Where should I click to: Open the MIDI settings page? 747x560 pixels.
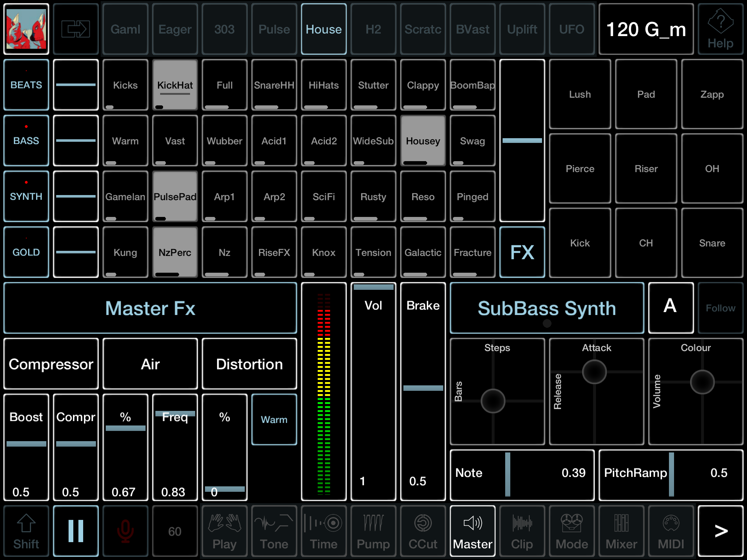pos(671,531)
